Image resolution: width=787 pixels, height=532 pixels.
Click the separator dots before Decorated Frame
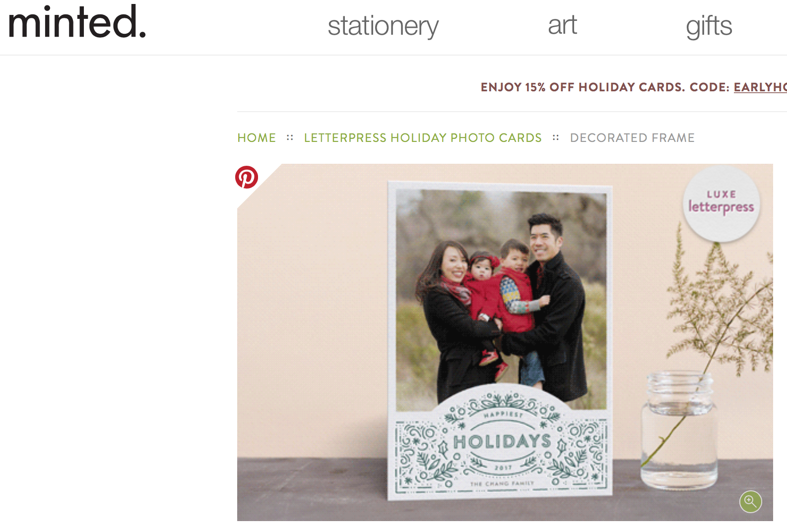pyautogui.click(x=556, y=138)
